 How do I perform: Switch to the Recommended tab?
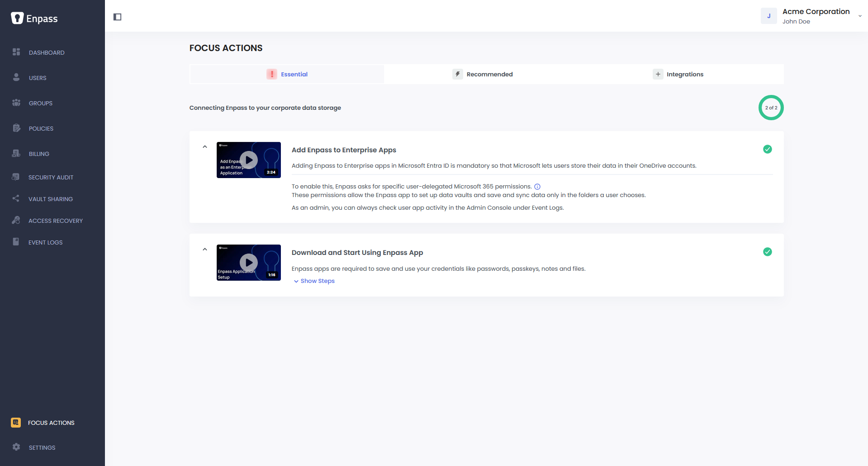[x=483, y=74]
